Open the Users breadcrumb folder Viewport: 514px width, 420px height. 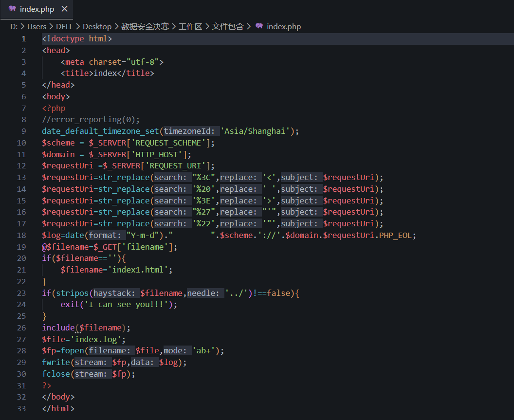37,26
